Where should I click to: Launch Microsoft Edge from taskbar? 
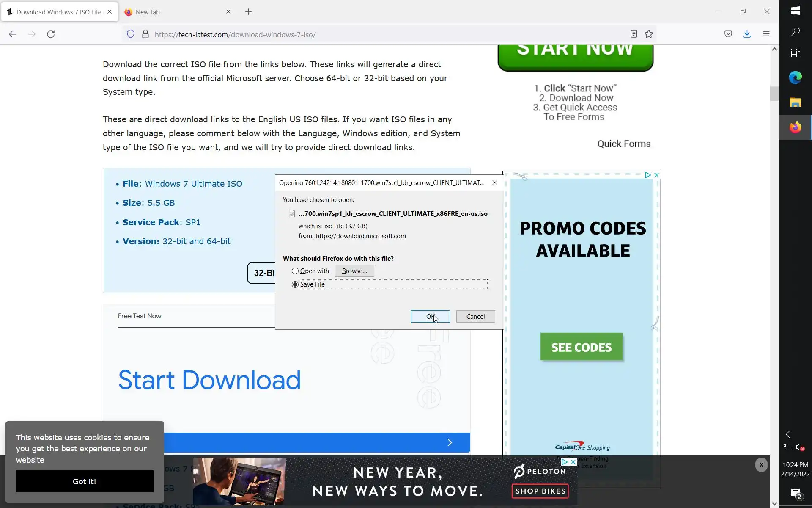[x=795, y=77]
